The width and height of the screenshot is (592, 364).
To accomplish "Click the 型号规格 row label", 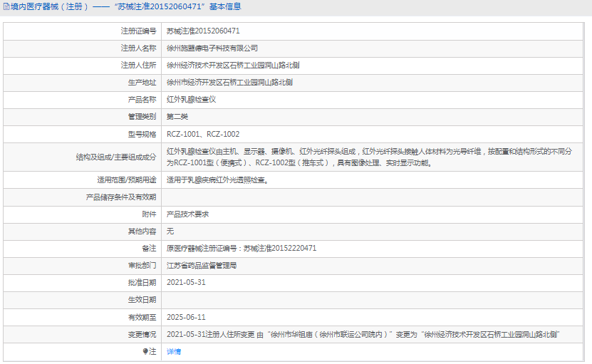I will [x=142, y=134].
